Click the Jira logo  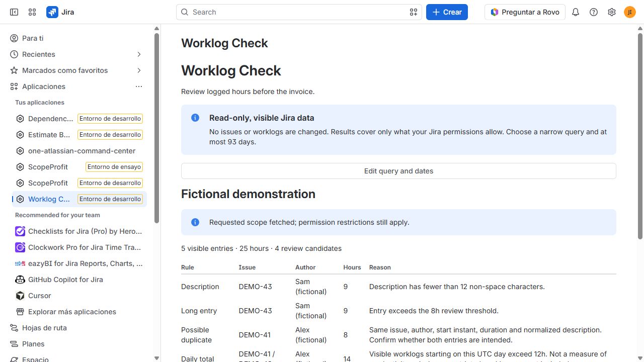[60, 12]
